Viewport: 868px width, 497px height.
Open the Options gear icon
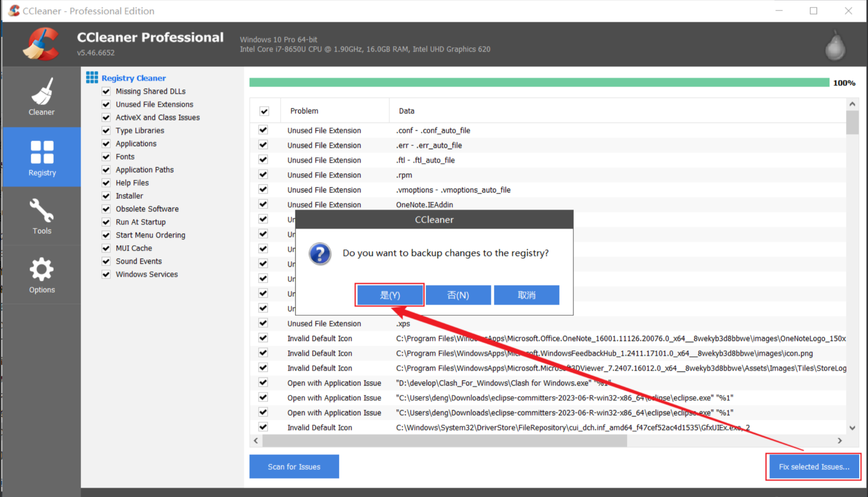(x=42, y=270)
